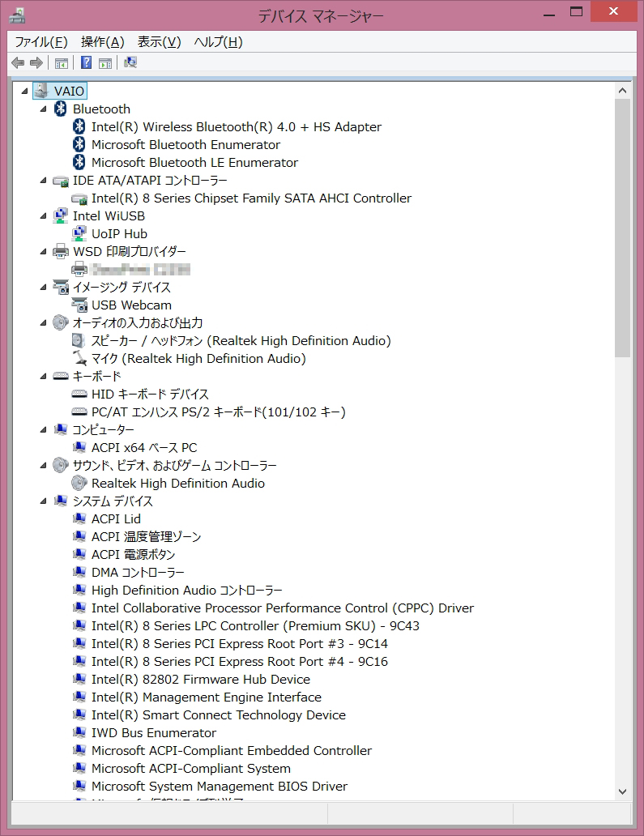Select DMA コントローラー device
The image size is (644, 836).
pos(138,572)
